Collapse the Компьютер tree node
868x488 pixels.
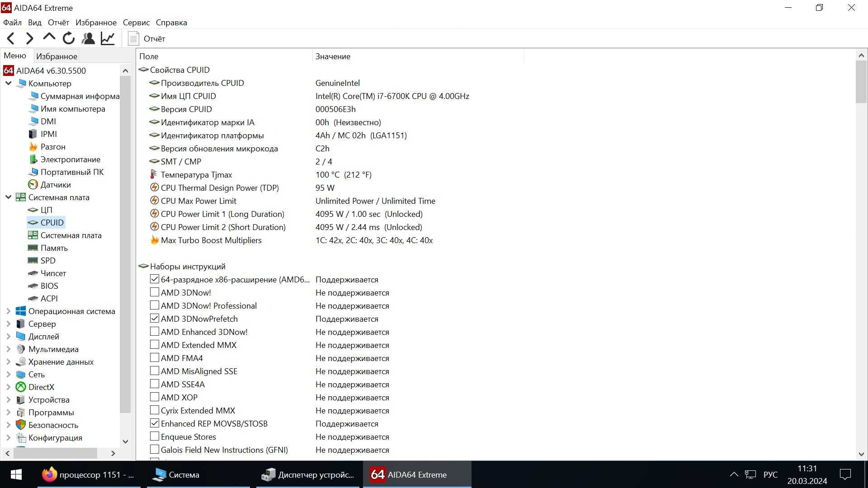pyautogui.click(x=8, y=83)
